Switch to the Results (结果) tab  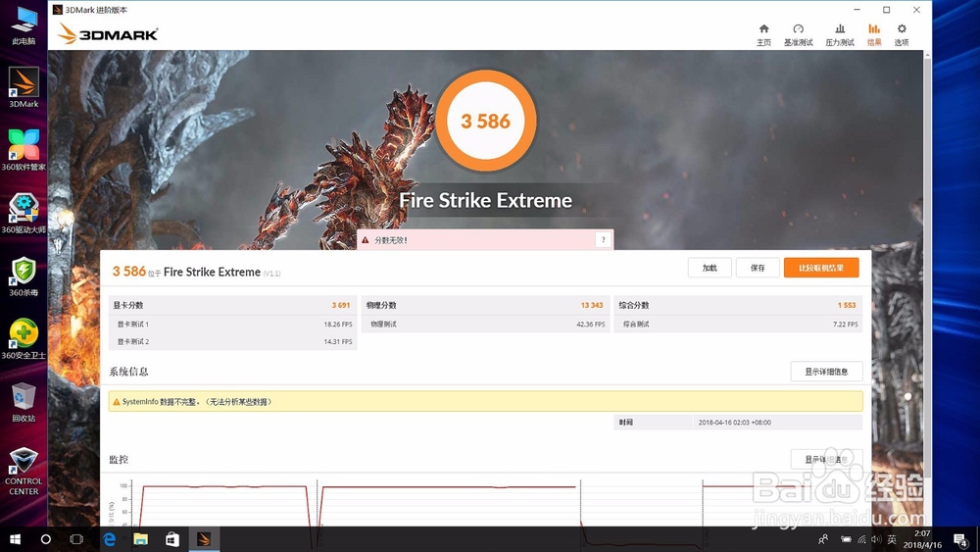tap(874, 35)
